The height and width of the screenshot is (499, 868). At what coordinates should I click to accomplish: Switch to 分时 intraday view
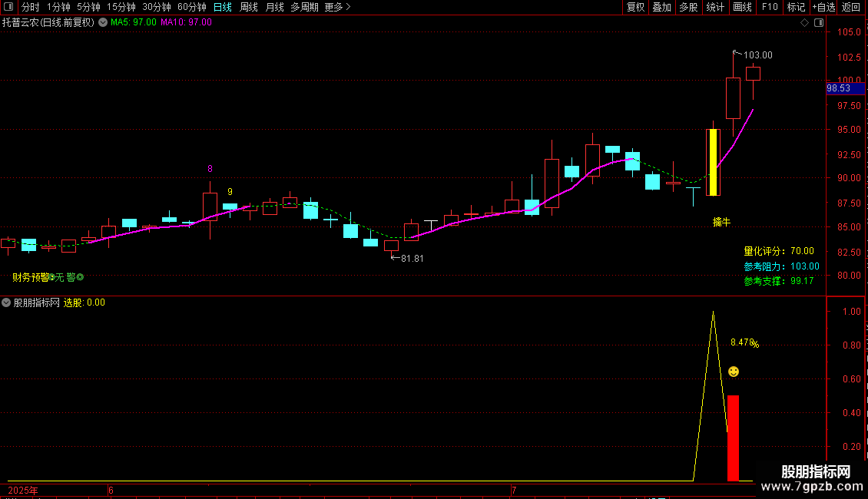point(31,7)
